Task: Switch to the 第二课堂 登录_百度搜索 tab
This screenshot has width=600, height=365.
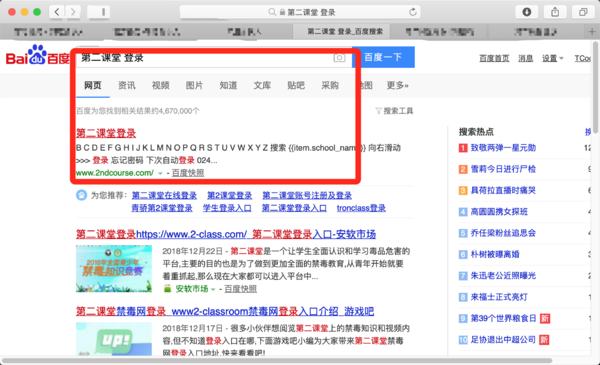Action: (341, 32)
